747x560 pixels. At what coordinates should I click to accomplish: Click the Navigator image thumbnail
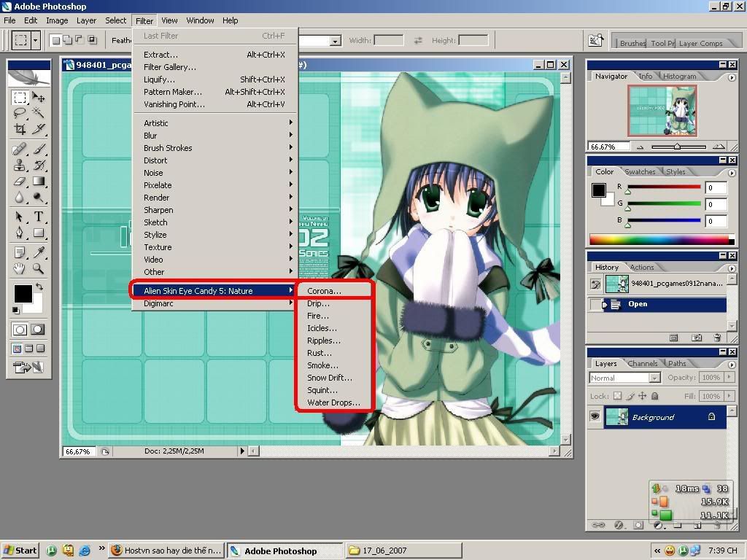coord(662,111)
